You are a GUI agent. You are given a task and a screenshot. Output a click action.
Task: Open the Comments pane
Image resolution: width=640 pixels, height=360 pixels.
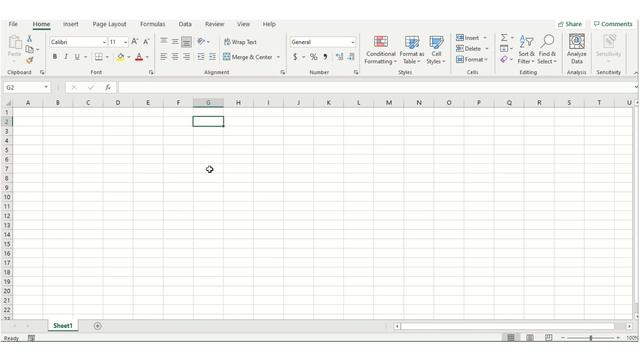[613, 24]
